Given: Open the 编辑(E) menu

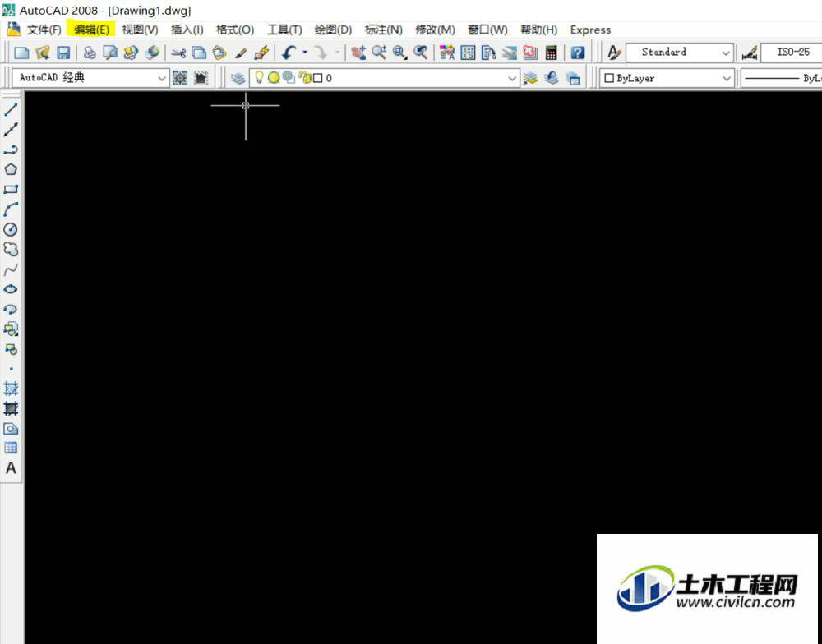Looking at the screenshot, I should click(92, 30).
